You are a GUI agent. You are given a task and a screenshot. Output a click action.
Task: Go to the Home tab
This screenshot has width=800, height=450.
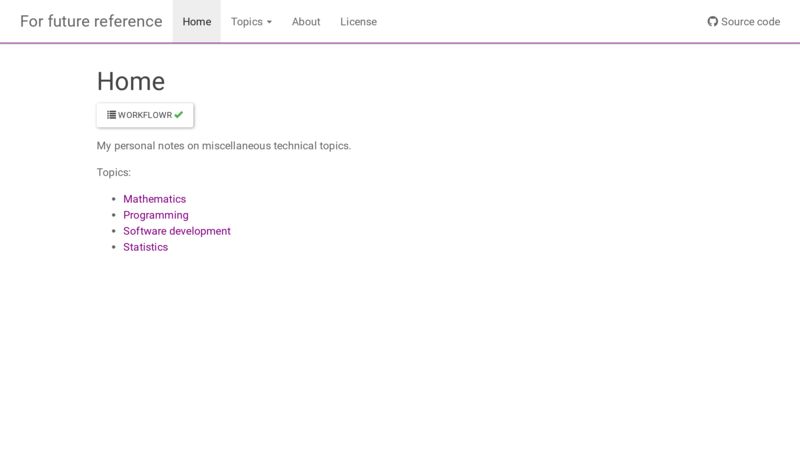pyautogui.click(x=197, y=21)
